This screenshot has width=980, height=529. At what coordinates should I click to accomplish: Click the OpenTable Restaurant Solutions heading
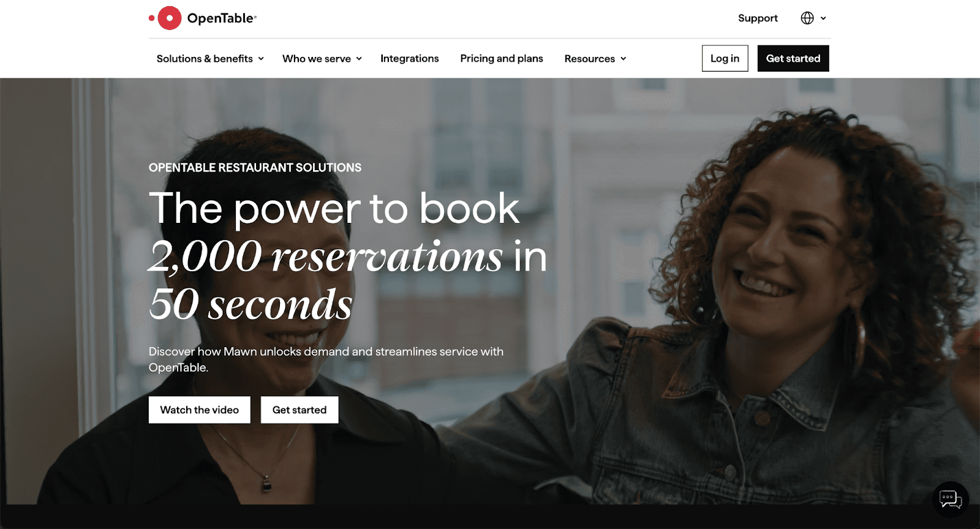tap(255, 168)
